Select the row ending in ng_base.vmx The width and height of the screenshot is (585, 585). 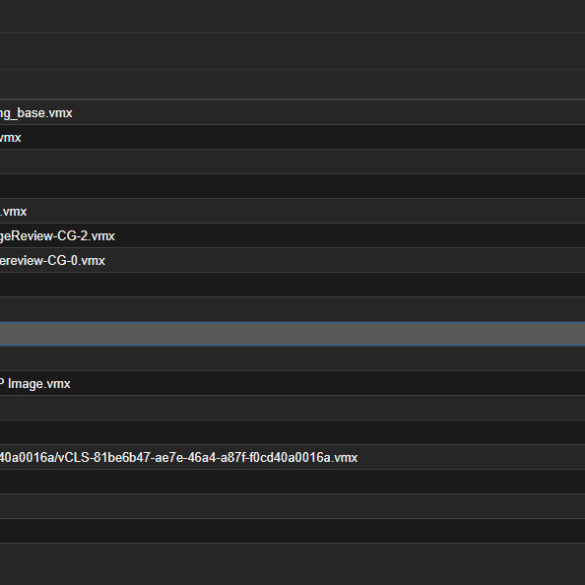point(292,112)
